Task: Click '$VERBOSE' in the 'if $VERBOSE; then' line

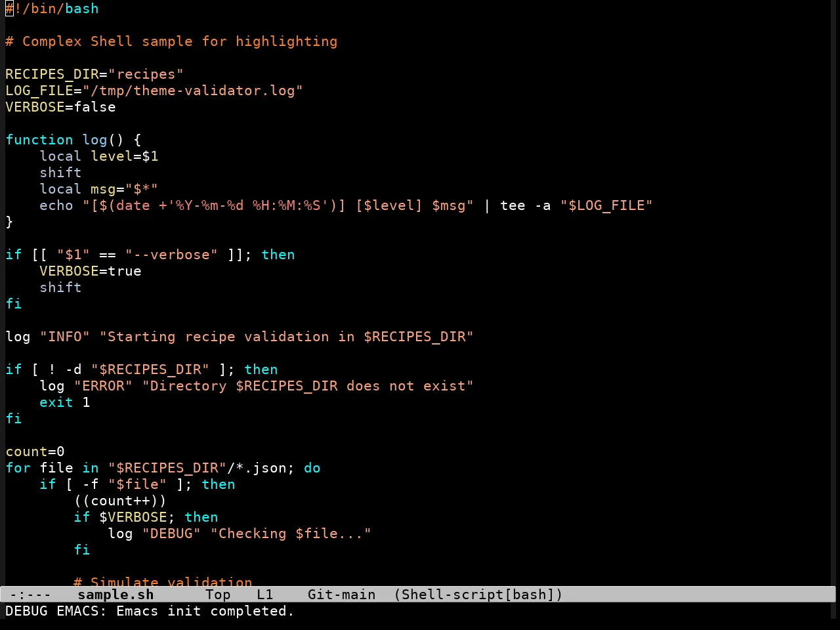Action: coord(133,517)
